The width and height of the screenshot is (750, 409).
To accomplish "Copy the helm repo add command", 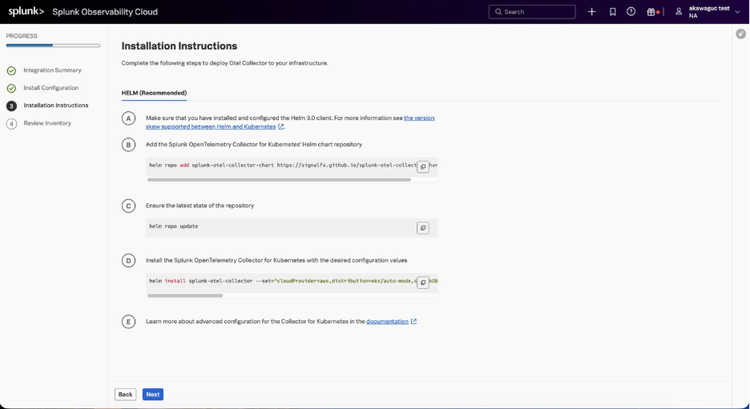I will tap(423, 166).
